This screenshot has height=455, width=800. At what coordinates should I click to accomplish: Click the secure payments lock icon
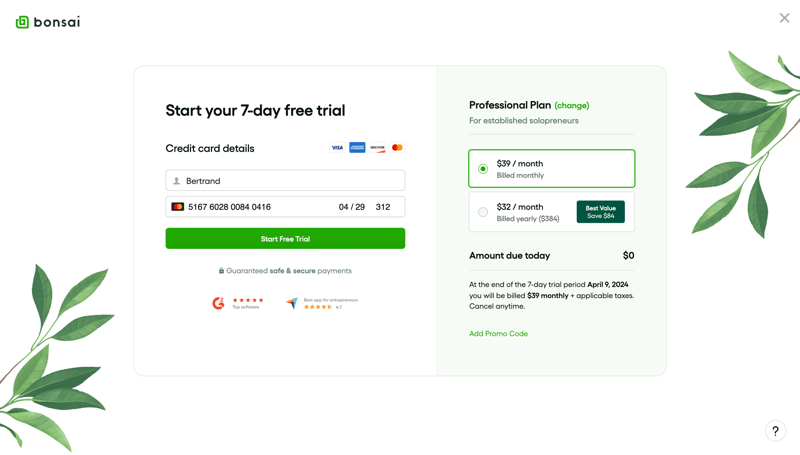pos(221,271)
